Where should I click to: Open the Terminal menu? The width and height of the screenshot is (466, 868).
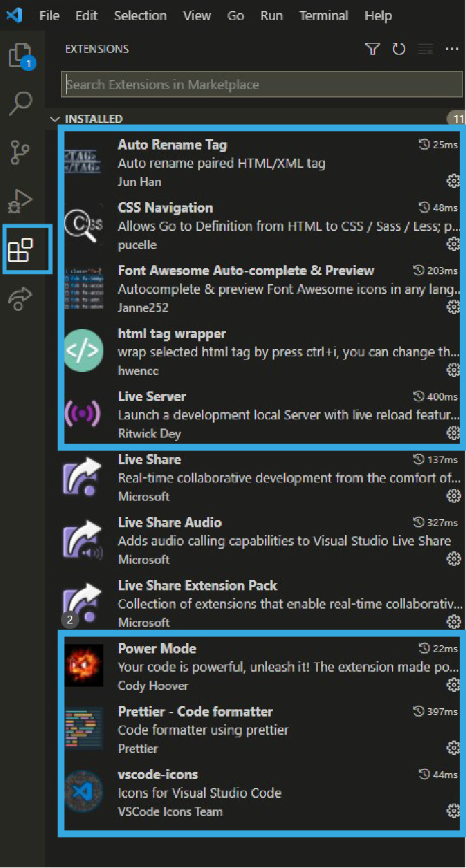[x=324, y=16]
